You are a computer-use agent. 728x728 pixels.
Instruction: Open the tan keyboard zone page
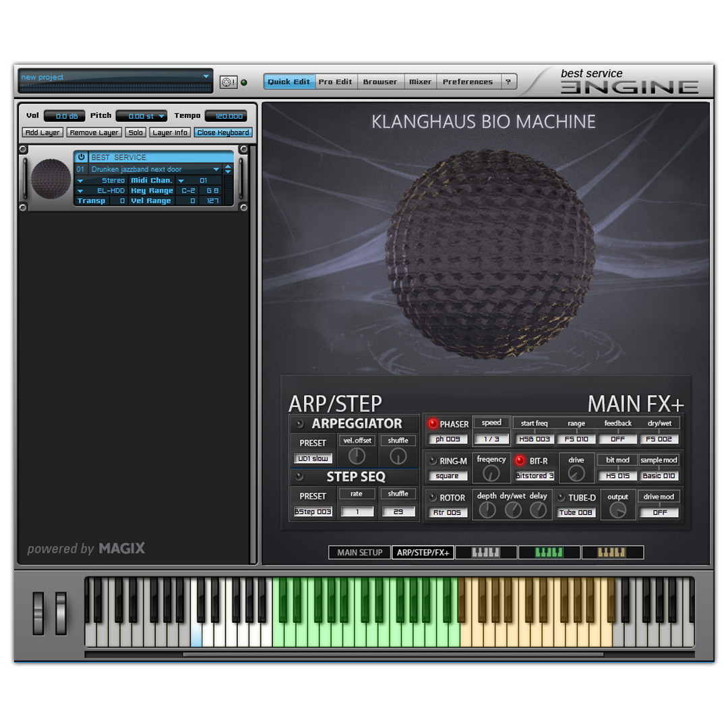[612, 553]
